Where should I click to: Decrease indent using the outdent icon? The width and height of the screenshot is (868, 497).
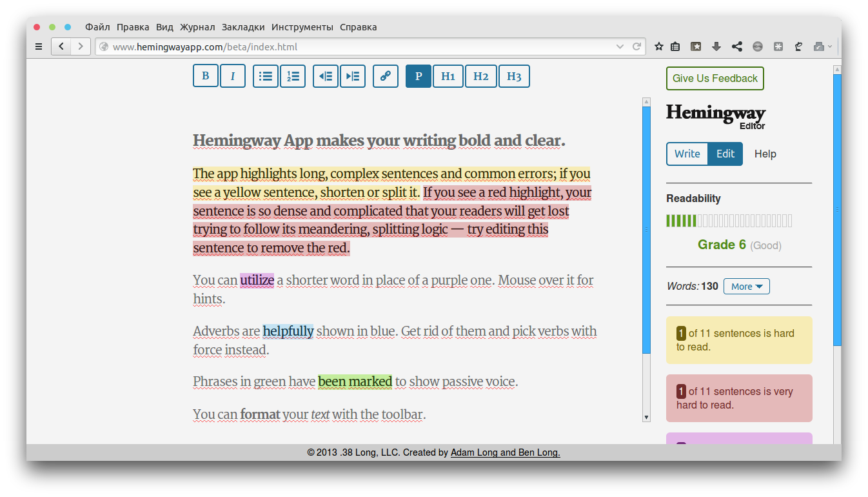(326, 76)
